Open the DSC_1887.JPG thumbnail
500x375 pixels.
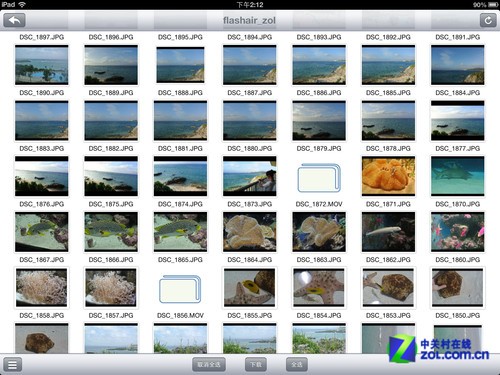[250, 121]
